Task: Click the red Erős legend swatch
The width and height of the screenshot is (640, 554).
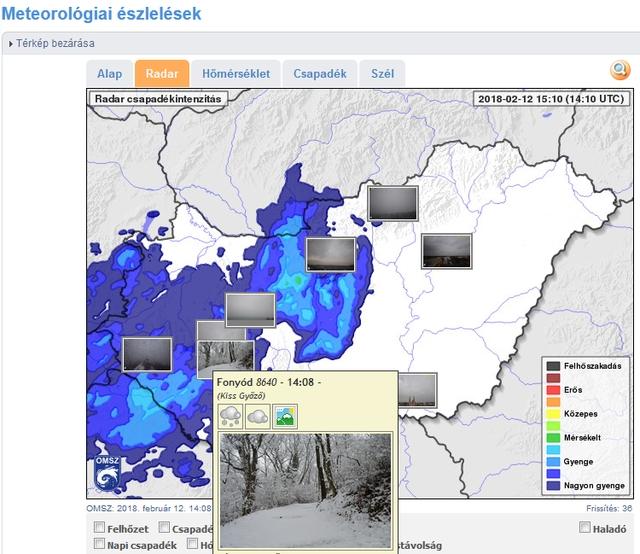Action: [x=553, y=390]
